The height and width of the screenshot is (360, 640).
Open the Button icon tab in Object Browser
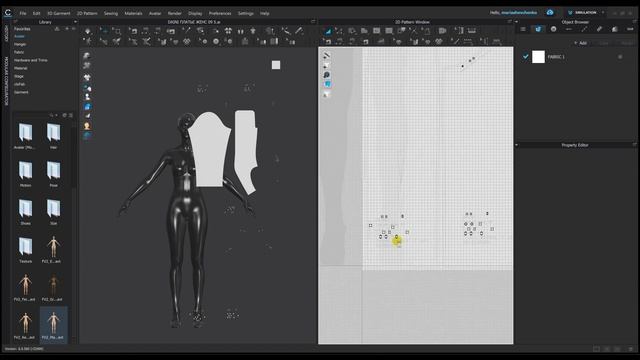[553, 29]
